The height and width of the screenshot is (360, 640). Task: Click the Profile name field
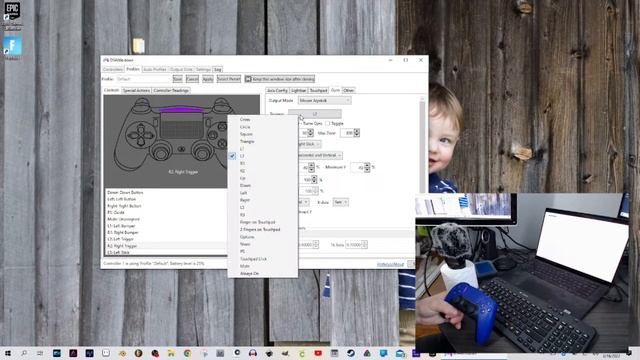(x=143, y=79)
